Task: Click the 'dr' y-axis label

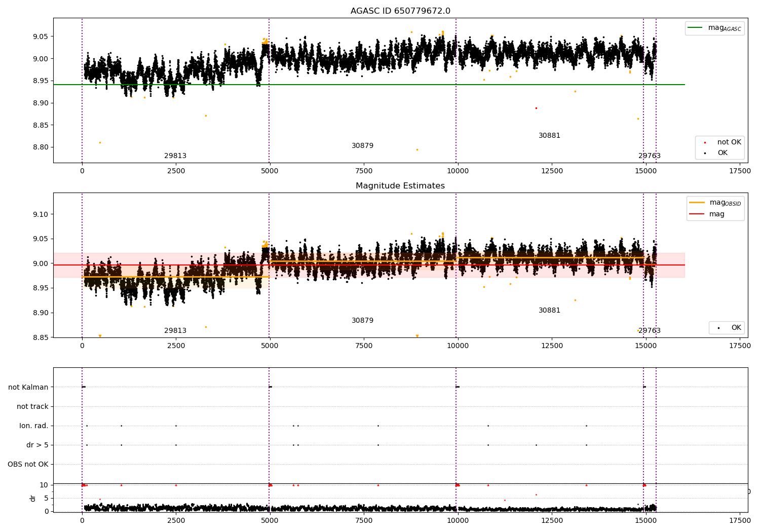Action: (33, 498)
